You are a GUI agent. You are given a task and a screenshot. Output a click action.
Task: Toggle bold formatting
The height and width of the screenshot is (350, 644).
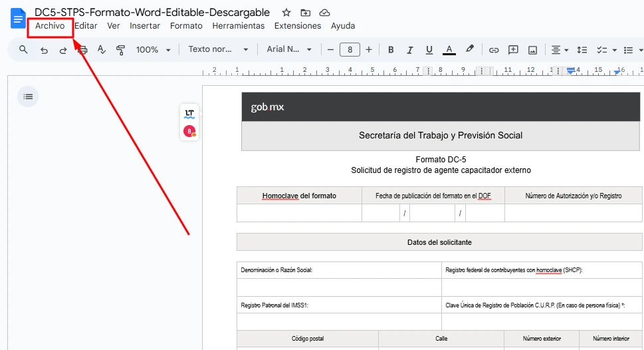tap(391, 50)
